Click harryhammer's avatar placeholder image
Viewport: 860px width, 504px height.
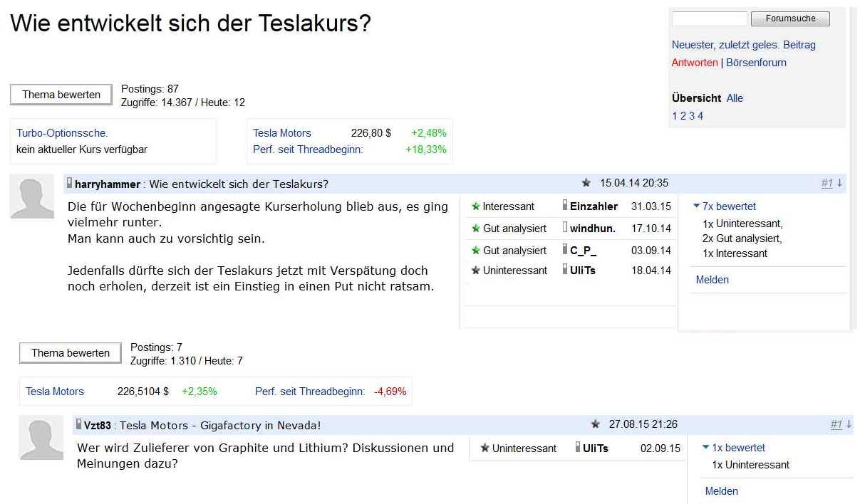click(32, 196)
